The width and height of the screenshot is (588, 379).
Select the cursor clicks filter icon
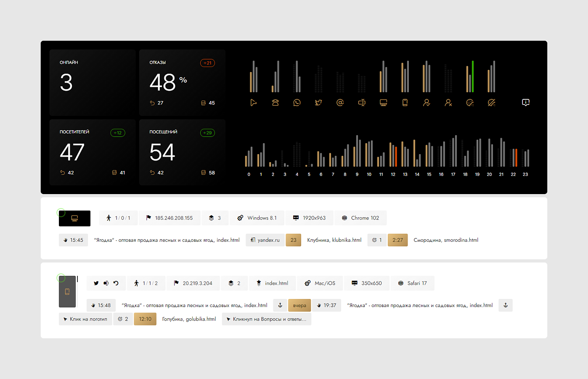tap(253, 102)
